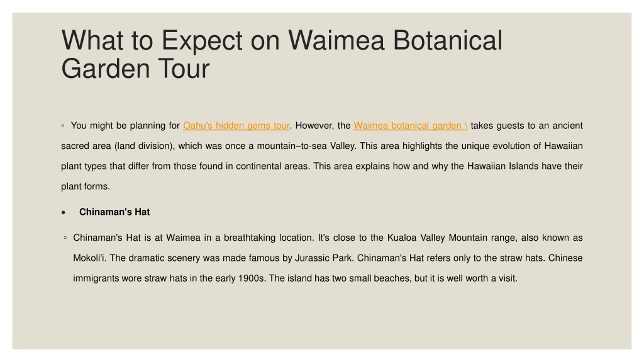Click the hollow bullet before 'You might be planning'

[63, 126]
